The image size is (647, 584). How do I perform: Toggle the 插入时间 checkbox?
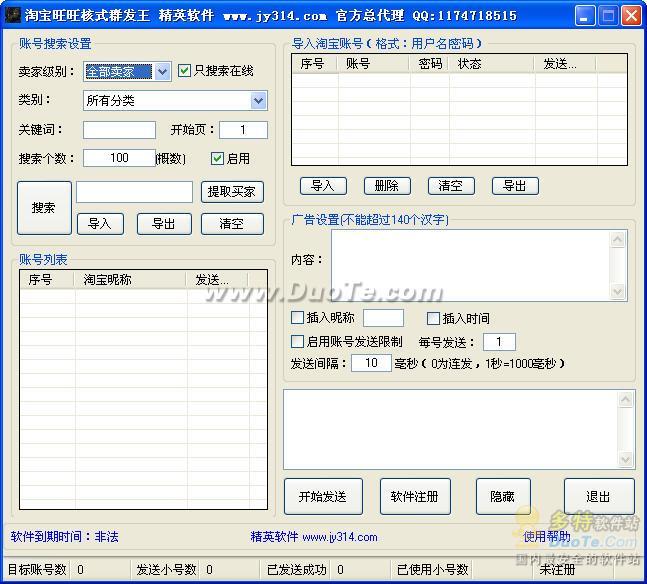pyautogui.click(x=433, y=318)
